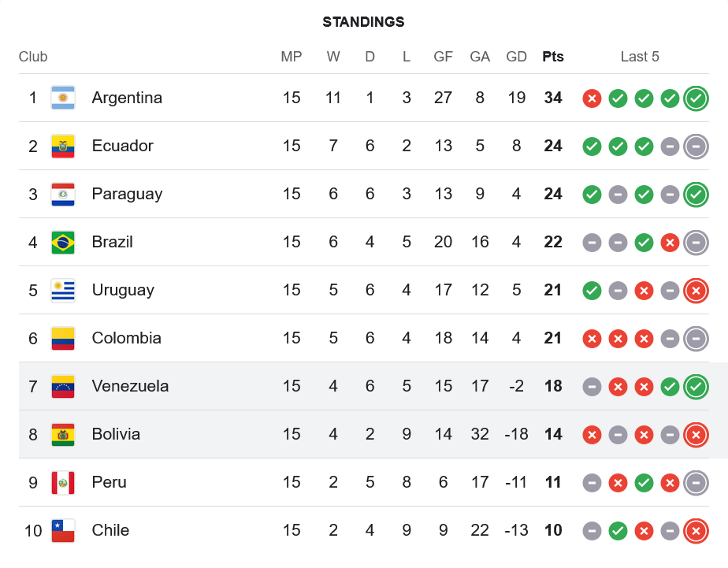Click the Ecuador flag icon

coord(63,146)
